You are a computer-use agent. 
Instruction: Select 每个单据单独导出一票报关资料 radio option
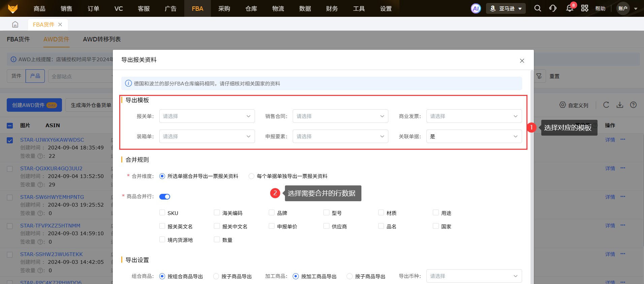[251, 176]
